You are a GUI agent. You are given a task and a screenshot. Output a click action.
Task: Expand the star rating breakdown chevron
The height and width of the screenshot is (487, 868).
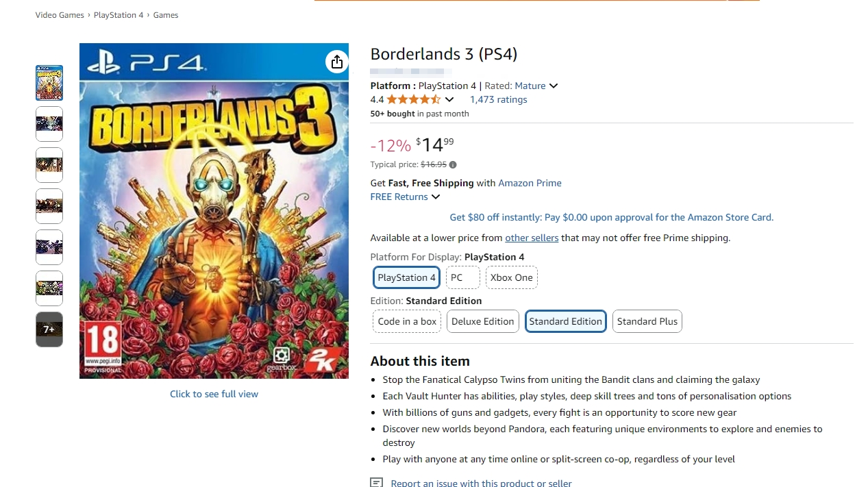449,100
